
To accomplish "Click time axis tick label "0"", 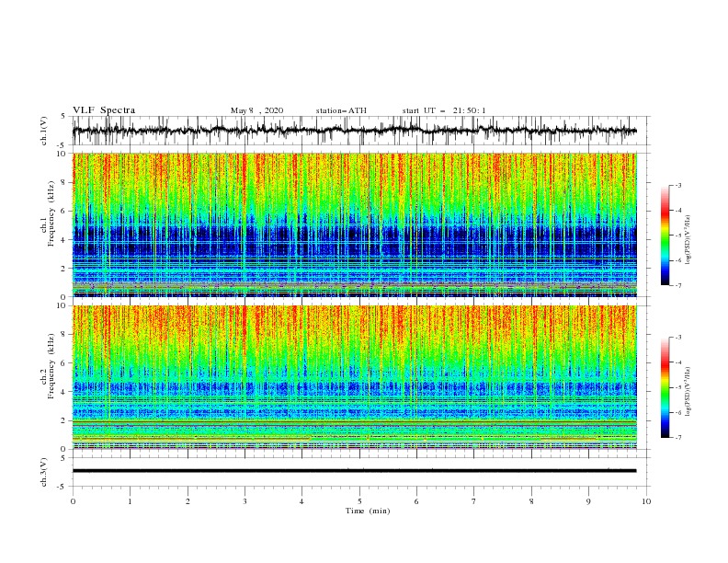I will [x=73, y=501].
